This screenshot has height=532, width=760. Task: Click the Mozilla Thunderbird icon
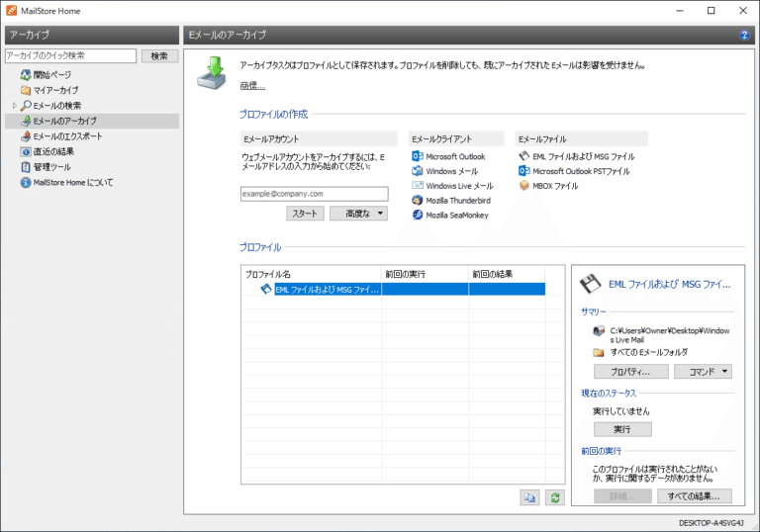coord(418,200)
